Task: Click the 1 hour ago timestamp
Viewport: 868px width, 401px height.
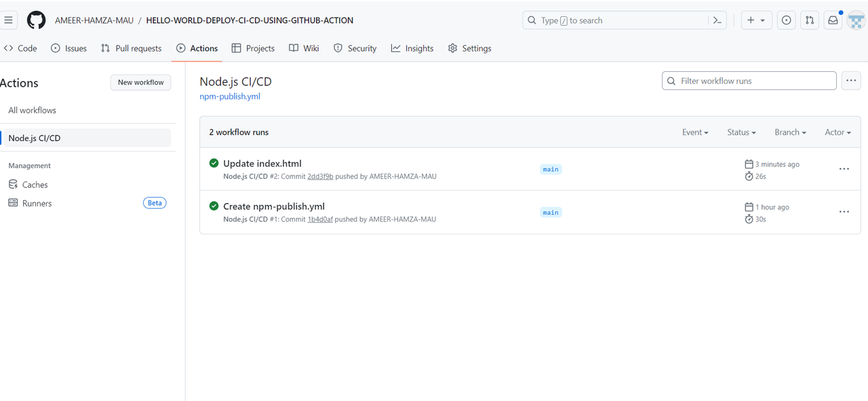Action: point(772,207)
